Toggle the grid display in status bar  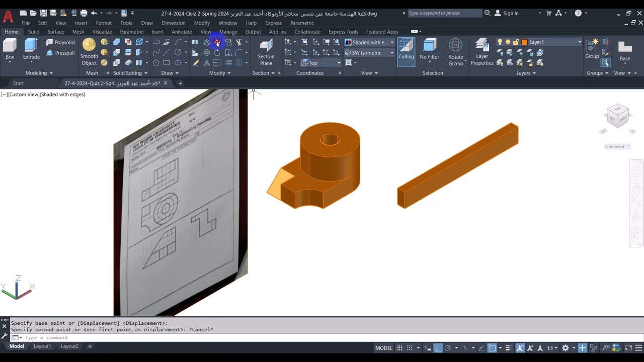399,348
